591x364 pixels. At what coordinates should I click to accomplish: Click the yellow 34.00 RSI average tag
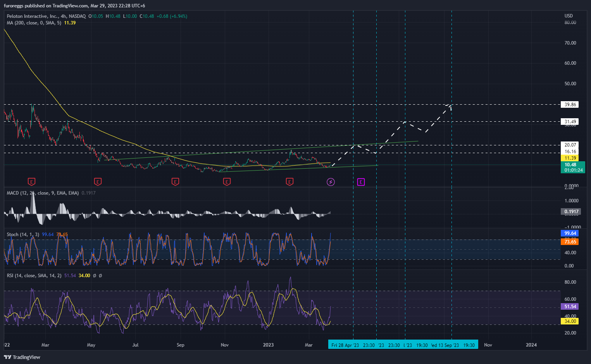[x=570, y=321]
